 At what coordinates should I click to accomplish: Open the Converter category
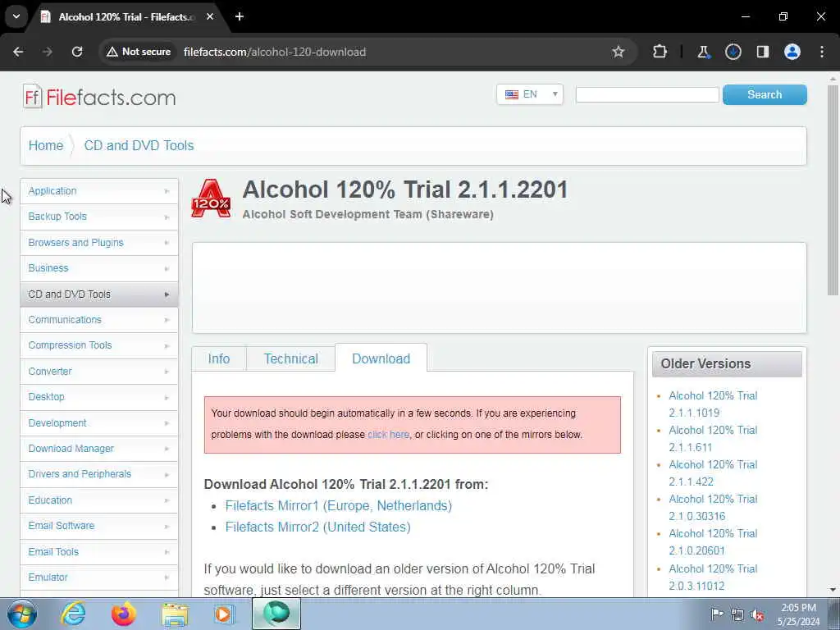(99, 372)
